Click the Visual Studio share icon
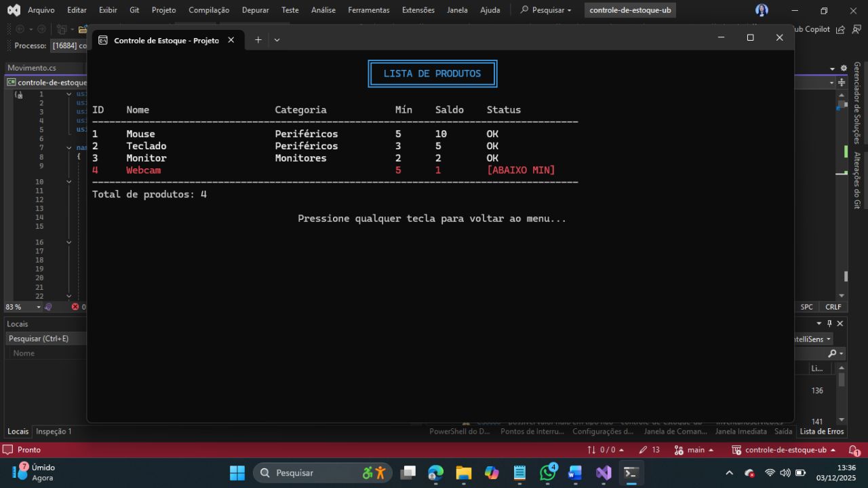The width and height of the screenshot is (868, 488). pyautogui.click(x=840, y=29)
